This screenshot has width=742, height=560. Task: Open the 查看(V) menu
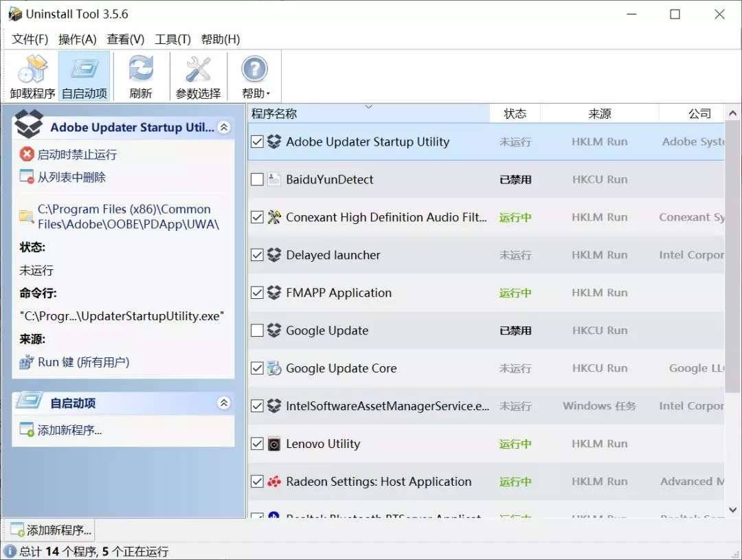point(126,39)
